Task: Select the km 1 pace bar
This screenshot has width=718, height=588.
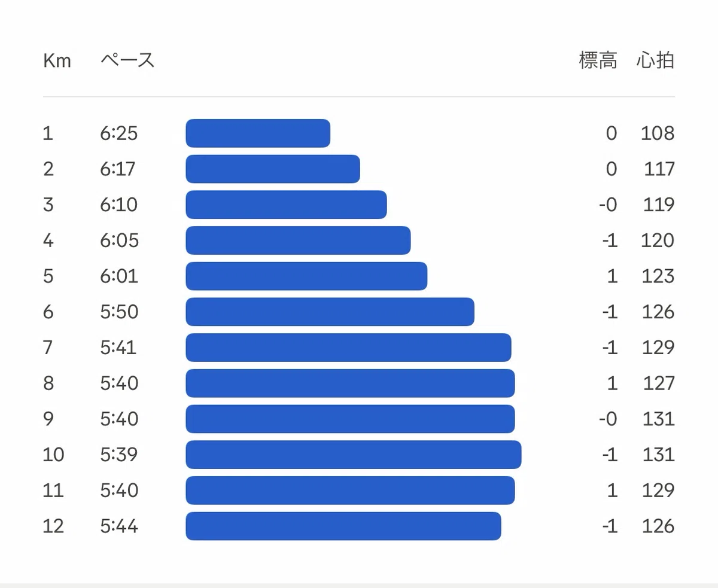Action: pos(258,133)
